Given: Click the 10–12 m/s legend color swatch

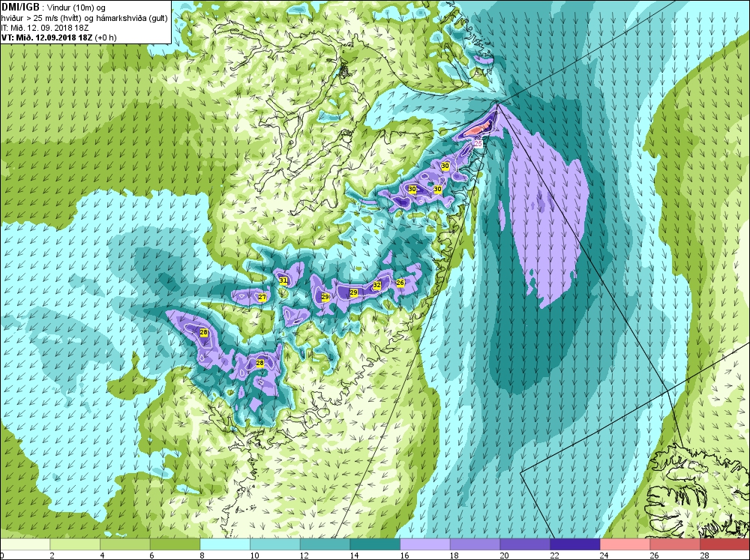Looking at the screenshot, I should tap(274, 544).
